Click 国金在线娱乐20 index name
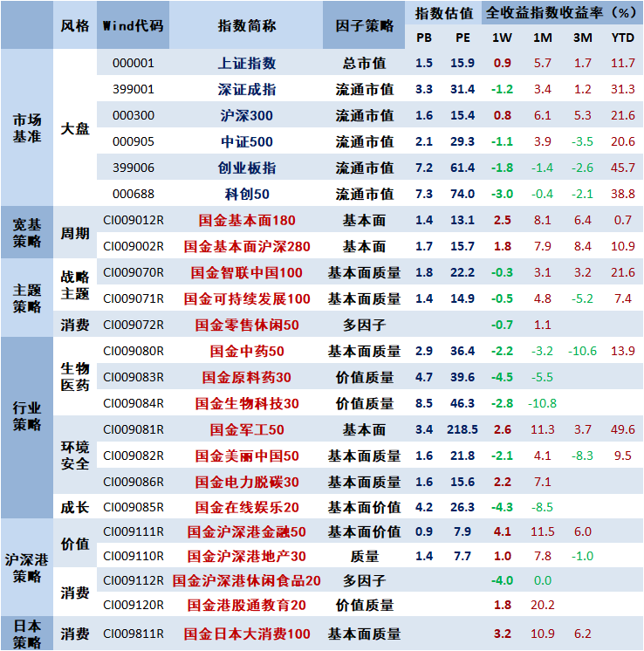644x651 pixels. click(247, 507)
